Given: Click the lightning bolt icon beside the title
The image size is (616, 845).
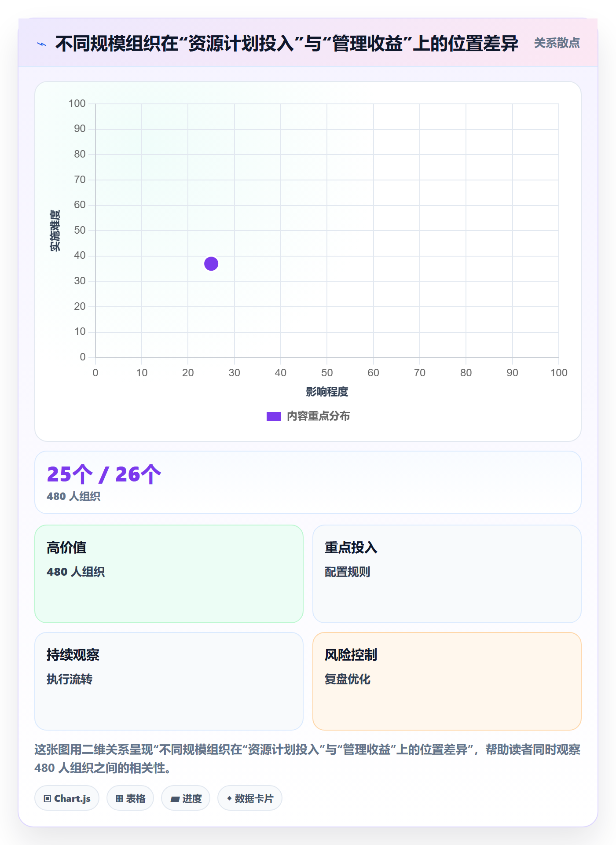Looking at the screenshot, I should [x=42, y=44].
